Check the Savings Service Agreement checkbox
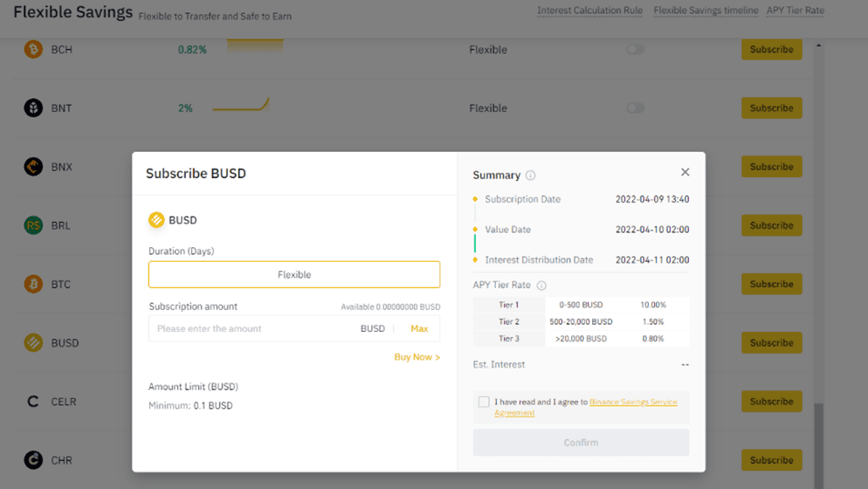The width and height of the screenshot is (868, 489). 484,402
